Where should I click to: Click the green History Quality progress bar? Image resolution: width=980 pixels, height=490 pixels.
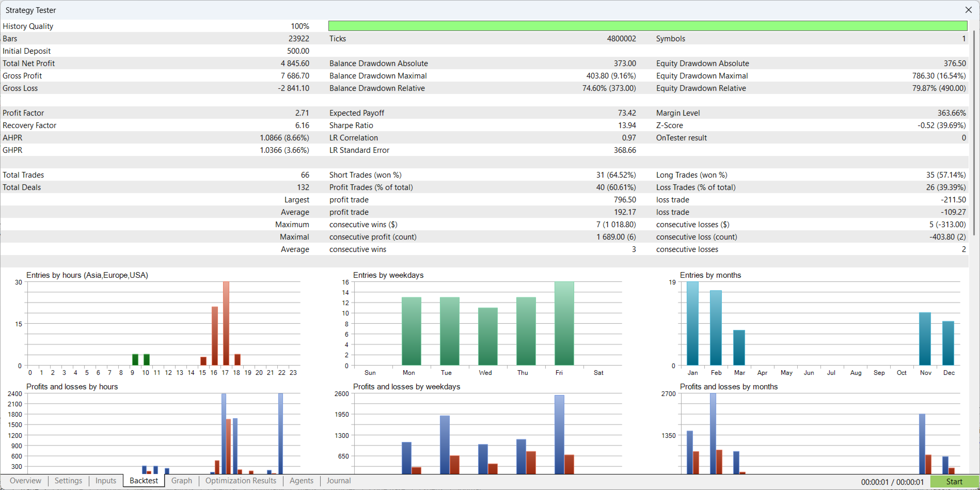click(x=647, y=26)
